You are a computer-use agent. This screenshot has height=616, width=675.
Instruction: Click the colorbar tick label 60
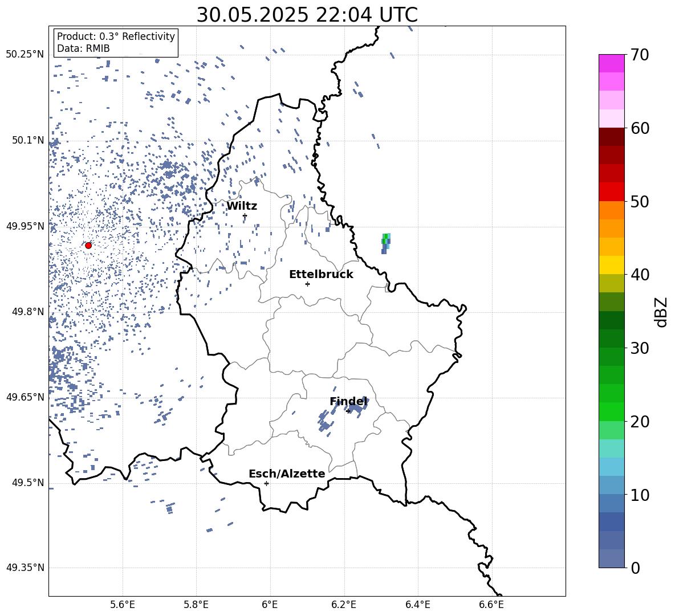[640, 128]
